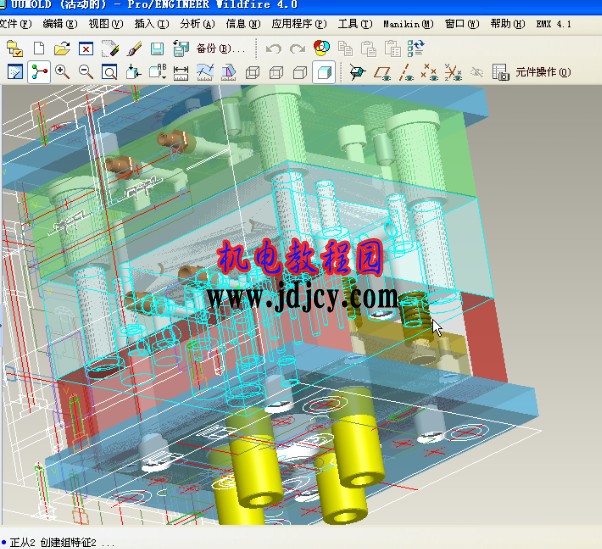Open the color appearance palette icon
Image resolution: width=602 pixels, height=549 pixels.
(x=321, y=48)
